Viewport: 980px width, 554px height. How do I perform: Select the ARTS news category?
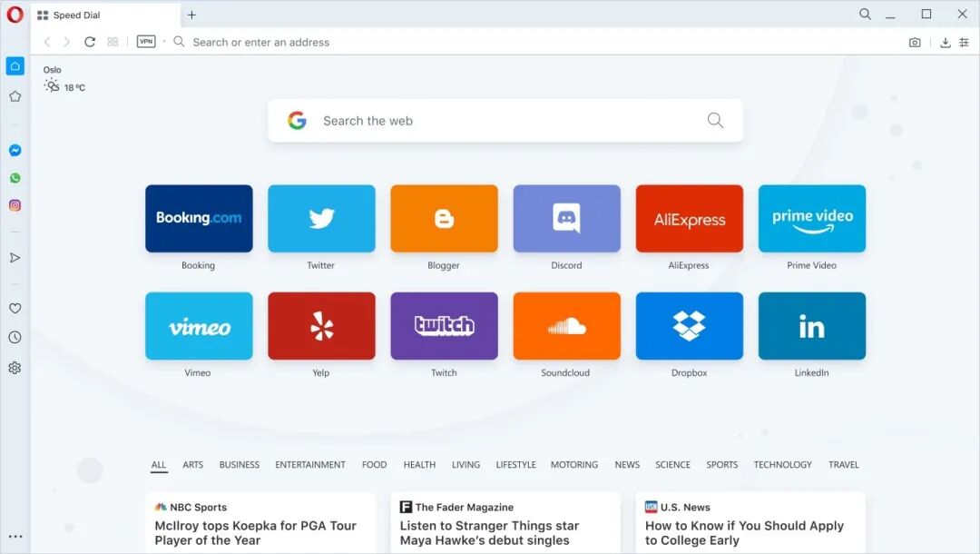click(192, 465)
